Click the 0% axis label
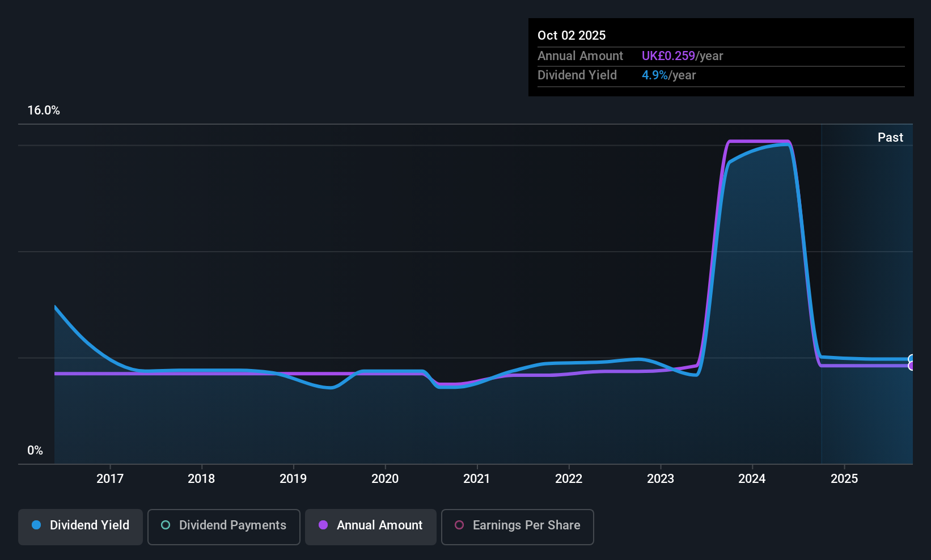The image size is (931, 560). (35, 449)
